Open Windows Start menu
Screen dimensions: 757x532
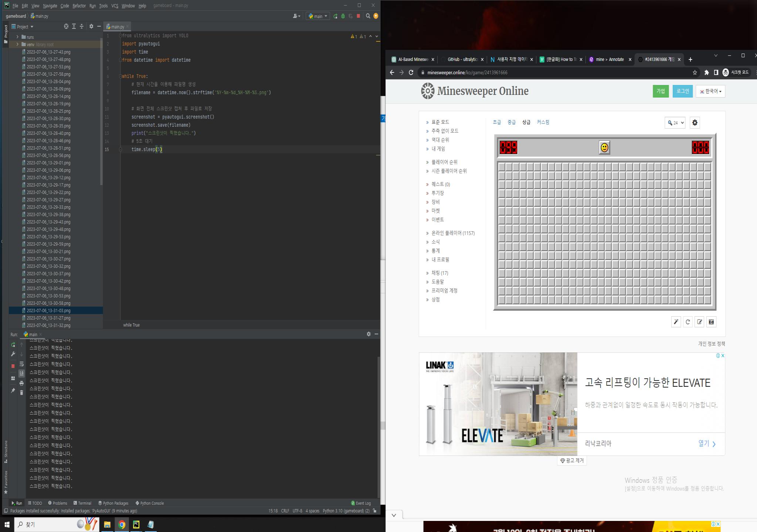(7, 524)
